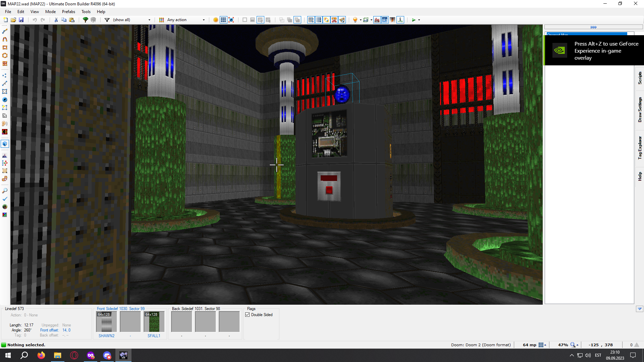Click Firefox in the Windows taskbar

[41, 355]
